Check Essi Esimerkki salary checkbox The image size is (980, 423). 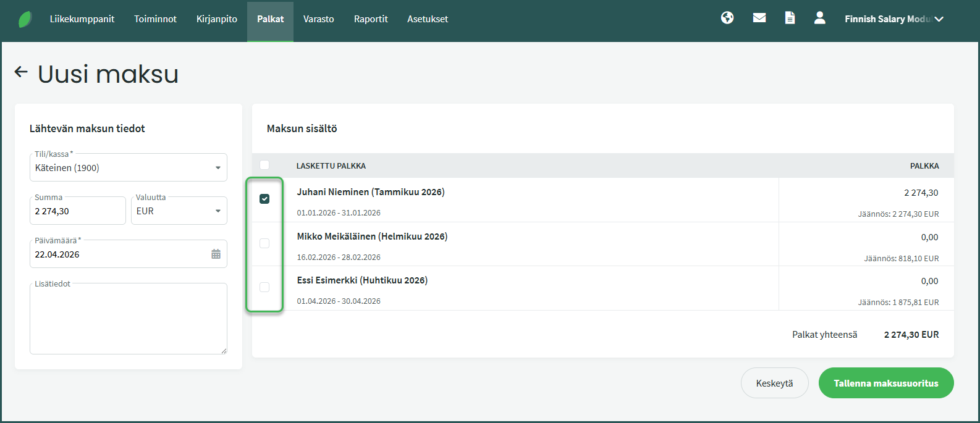[264, 287]
